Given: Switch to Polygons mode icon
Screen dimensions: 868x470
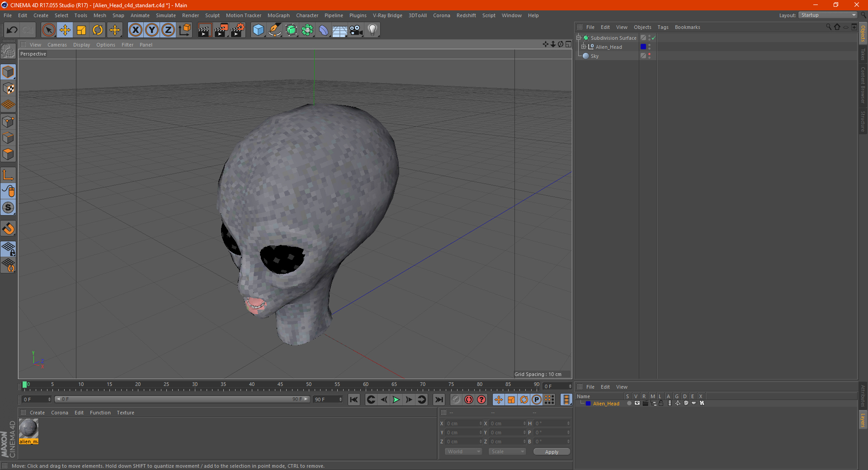Looking at the screenshot, I should 8,154.
